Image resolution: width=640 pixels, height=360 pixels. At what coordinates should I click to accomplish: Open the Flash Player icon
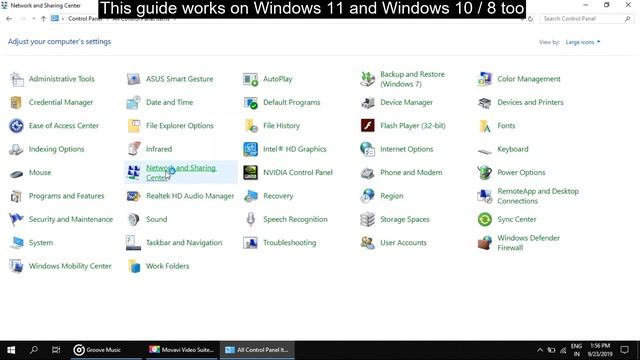[x=368, y=126]
